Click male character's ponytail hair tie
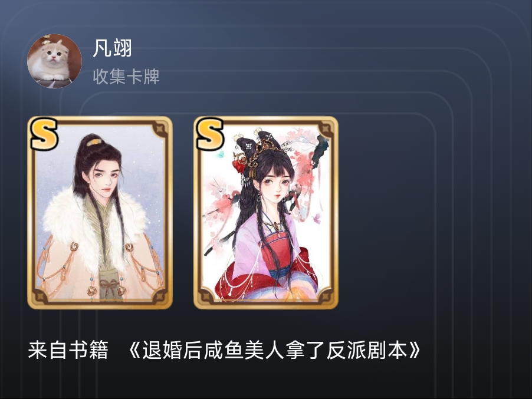Viewport: 532px width, 399px height. tap(94, 141)
